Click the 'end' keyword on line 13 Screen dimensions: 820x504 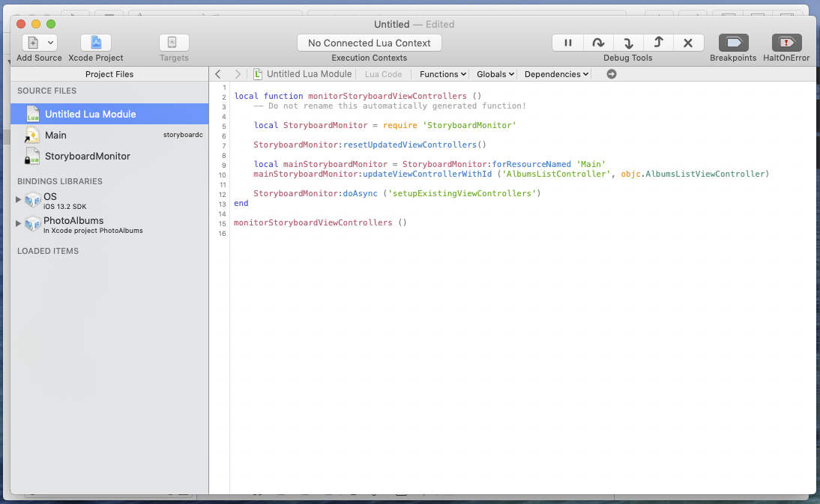241,203
